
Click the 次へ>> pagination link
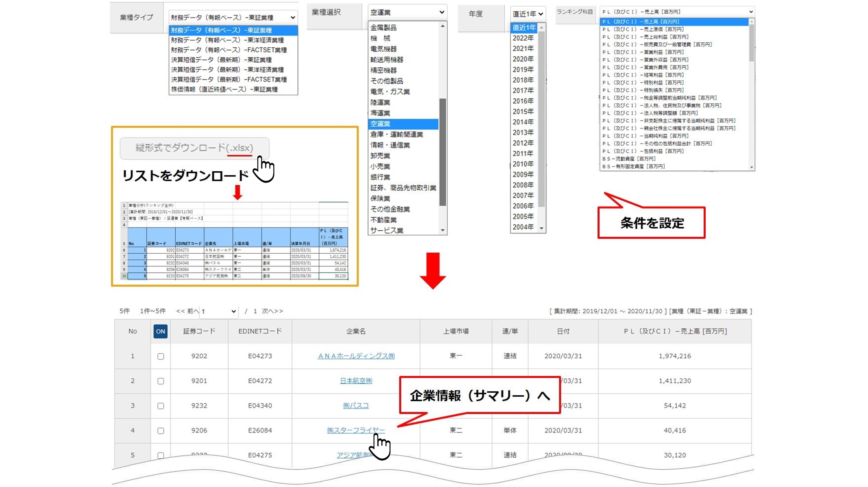coord(273,311)
